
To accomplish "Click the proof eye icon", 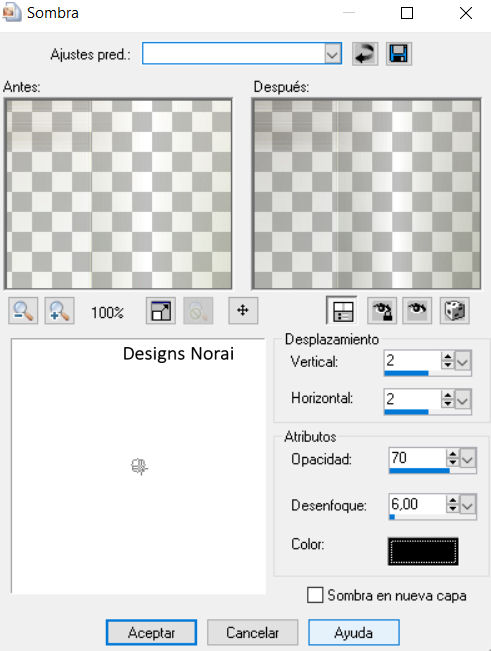I will click(x=418, y=311).
